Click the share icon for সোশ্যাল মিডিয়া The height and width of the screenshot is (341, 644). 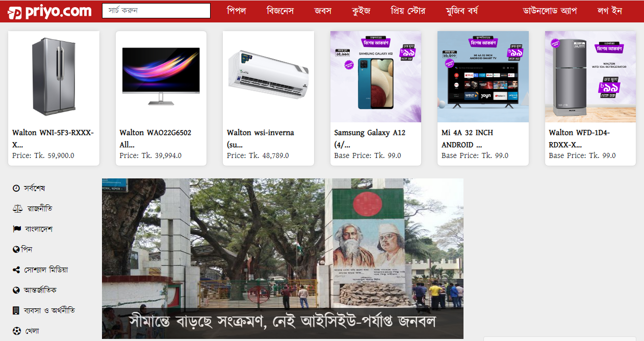[x=16, y=270]
